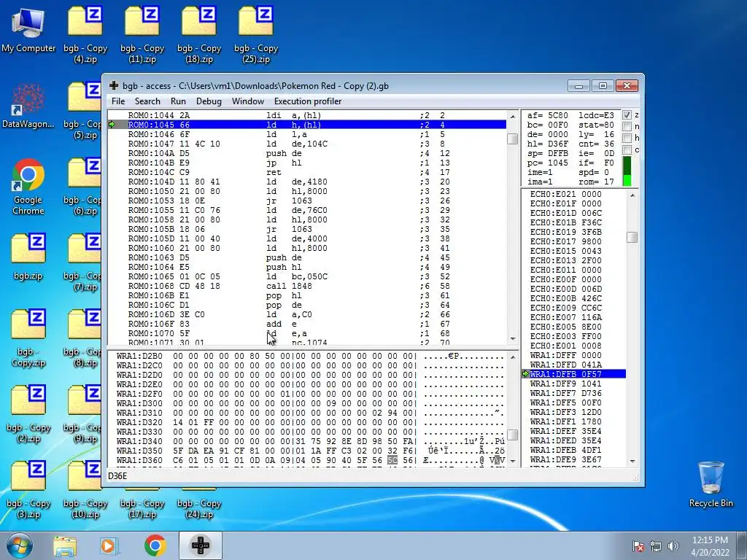The width and height of the screenshot is (747, 560).
Task: Open the File menu
Action: tap(118, 101)
